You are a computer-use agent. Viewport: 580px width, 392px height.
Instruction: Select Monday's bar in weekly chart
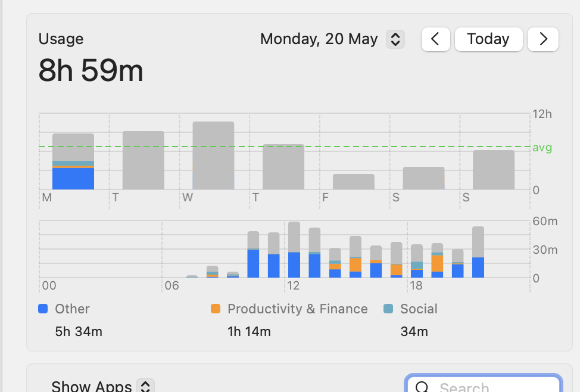(73, 162)
